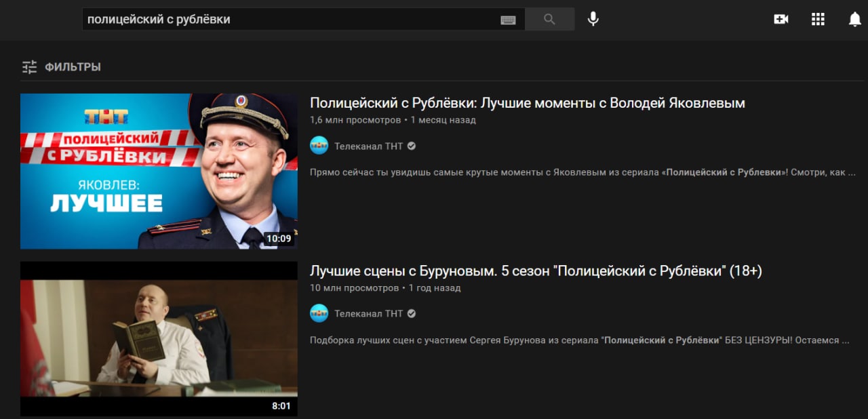Click Телеканал ТНТ avatar of Яковлев video
This screenshot has width=868, height=419.
coord(319,146)
